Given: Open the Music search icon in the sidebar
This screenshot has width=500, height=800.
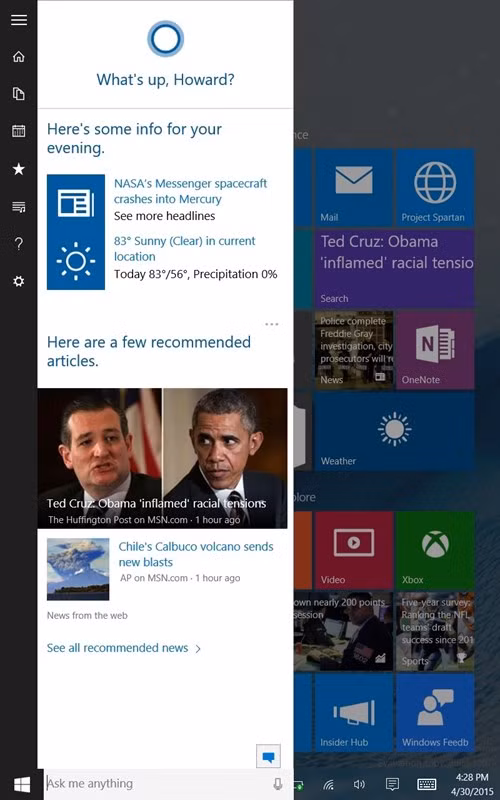Looking at the screenshot, I should 19,207.
